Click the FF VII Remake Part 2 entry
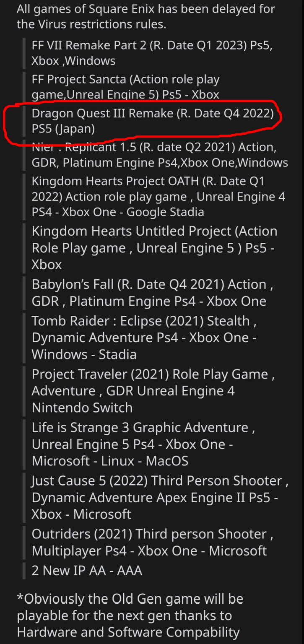Screen dimensions: 304x644 click(x=152, y=52)
